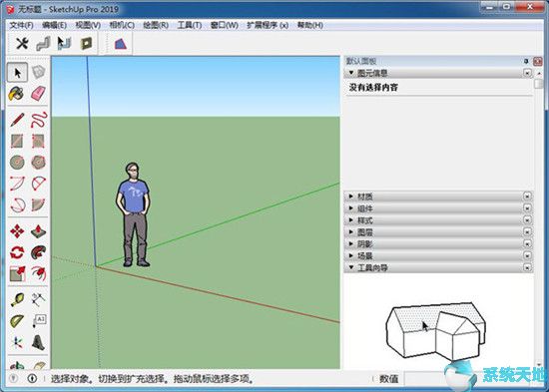549x392 pixels.
Task: Activate the Move tool red arrows
Action: [17, 231]
